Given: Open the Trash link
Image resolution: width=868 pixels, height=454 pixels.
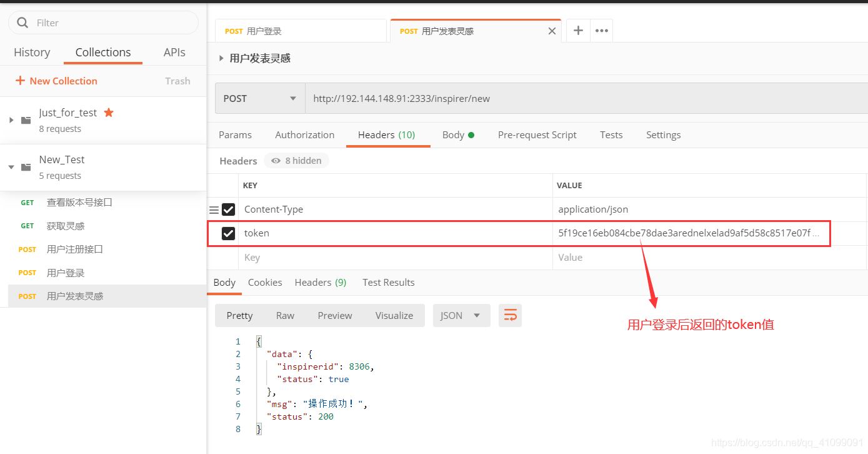Looking at the screenshot, I should (x=177, y=81).
